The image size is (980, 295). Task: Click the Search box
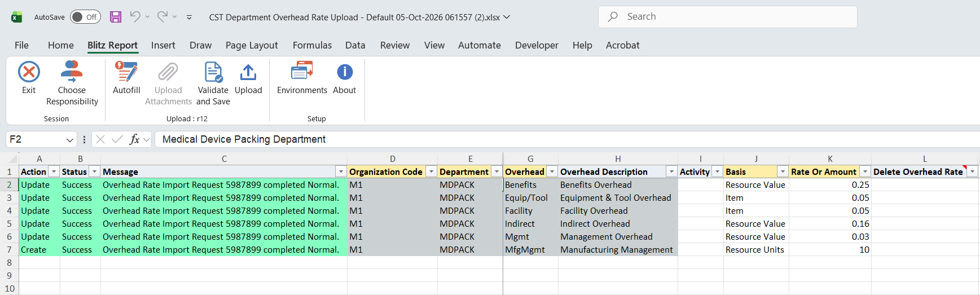(x=728, y=17)
